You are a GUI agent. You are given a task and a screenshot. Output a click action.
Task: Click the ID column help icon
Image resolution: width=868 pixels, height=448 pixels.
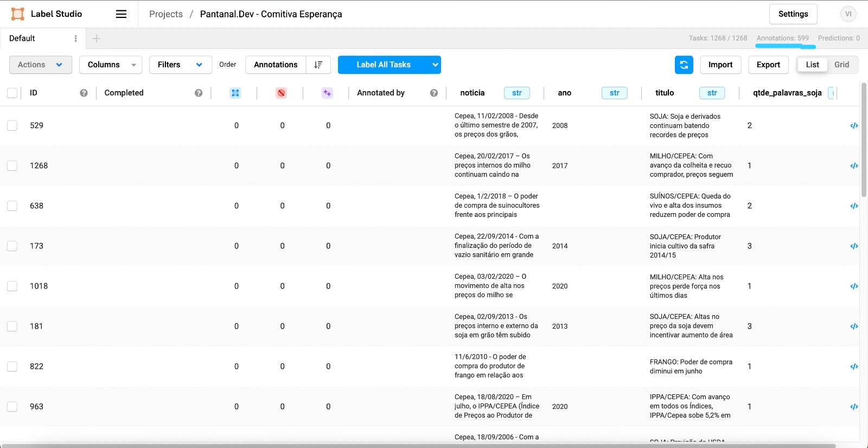[84, 93]
